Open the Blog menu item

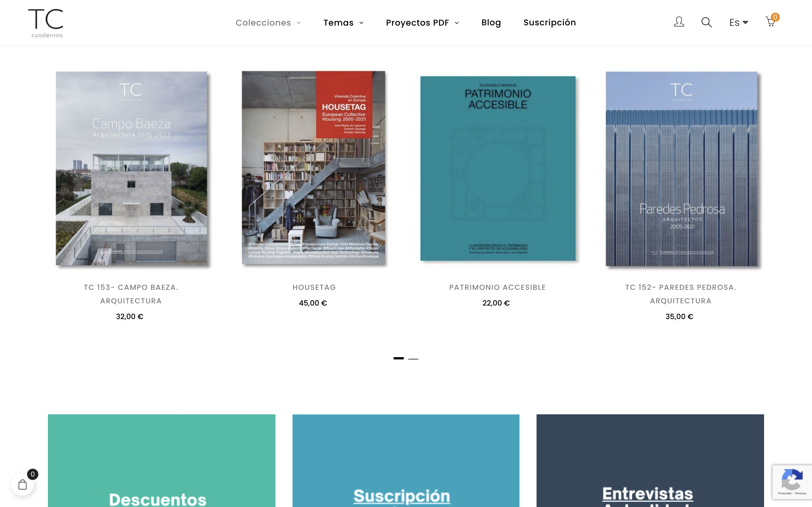[x=491, y=23]
